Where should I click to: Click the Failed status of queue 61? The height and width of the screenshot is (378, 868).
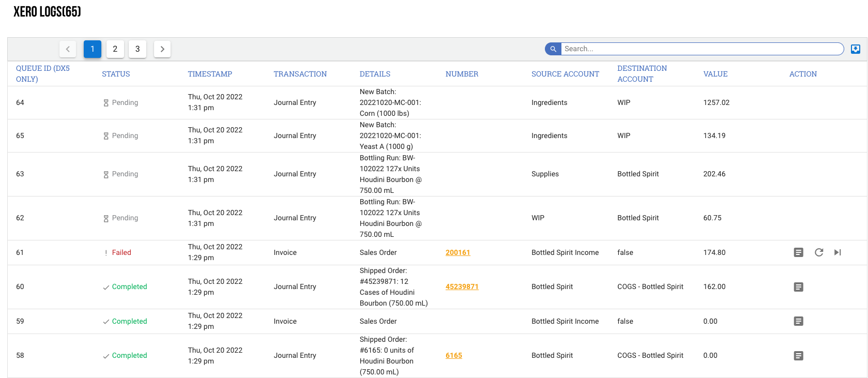118,252
